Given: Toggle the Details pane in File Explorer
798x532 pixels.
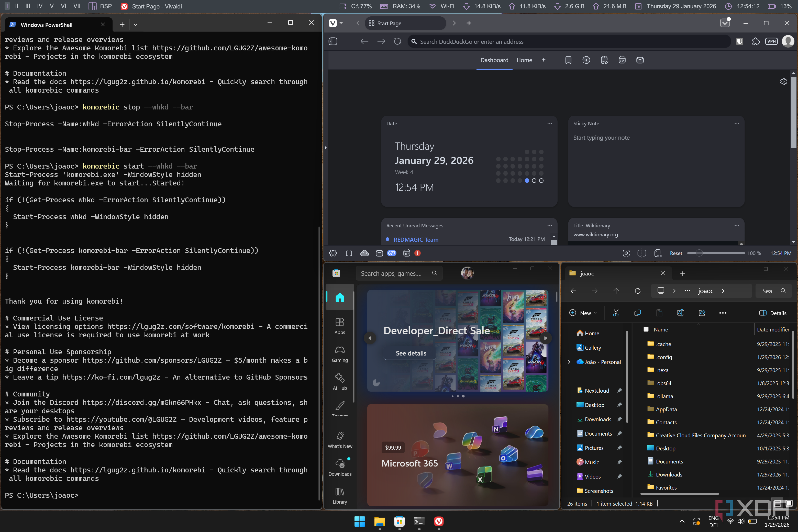Looking at the screenshot, I should (773, 313).
